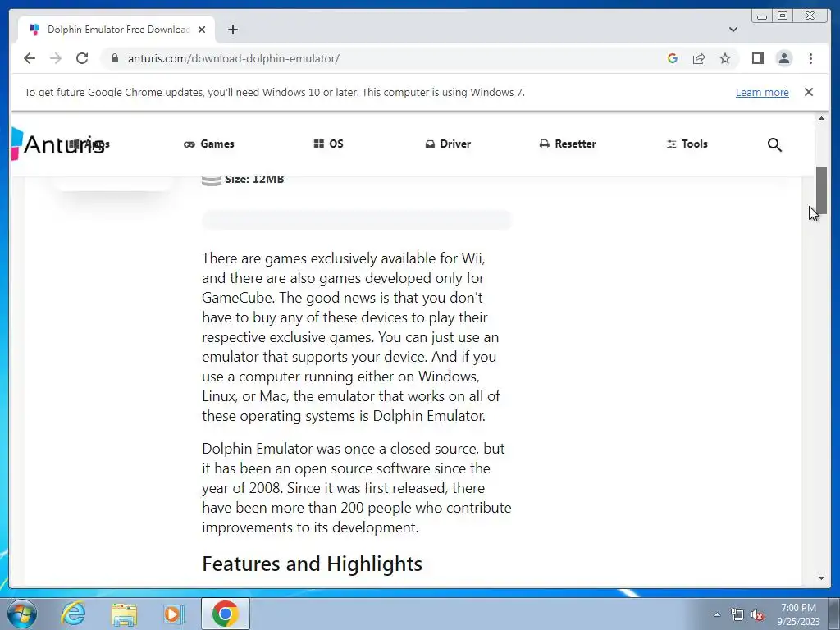Open the Chrome side panel

[757, 58]
